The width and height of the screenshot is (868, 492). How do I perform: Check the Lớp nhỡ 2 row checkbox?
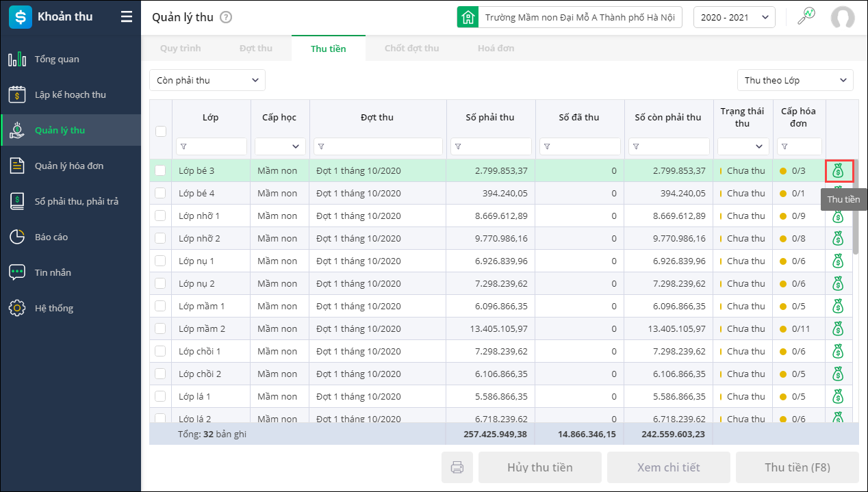point(160,239)
